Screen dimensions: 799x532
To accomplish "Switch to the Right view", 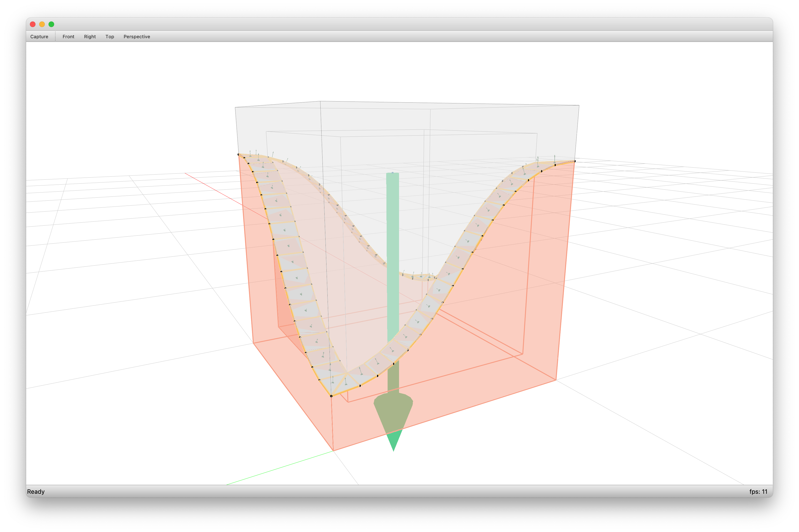I will [x=90, y=37].
